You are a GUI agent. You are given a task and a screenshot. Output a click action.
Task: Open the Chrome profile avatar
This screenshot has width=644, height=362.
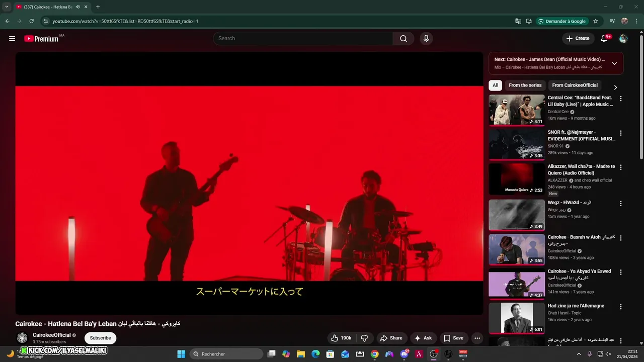(x=624, y=21)
